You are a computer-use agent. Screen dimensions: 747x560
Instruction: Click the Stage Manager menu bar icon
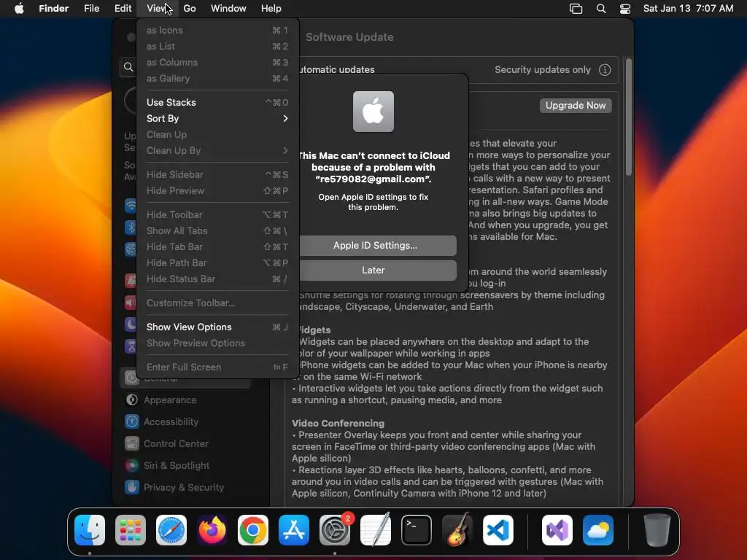(x=576, y=9)
